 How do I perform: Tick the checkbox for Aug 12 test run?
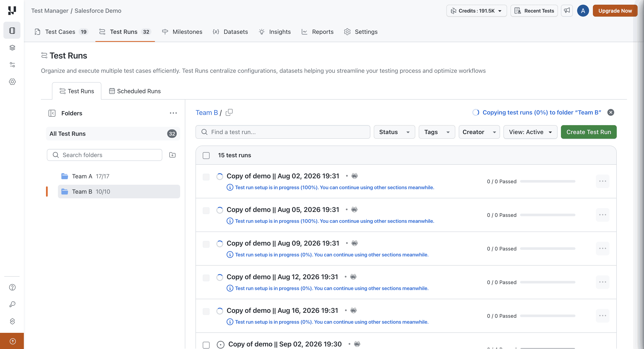(x=206, y=278)
